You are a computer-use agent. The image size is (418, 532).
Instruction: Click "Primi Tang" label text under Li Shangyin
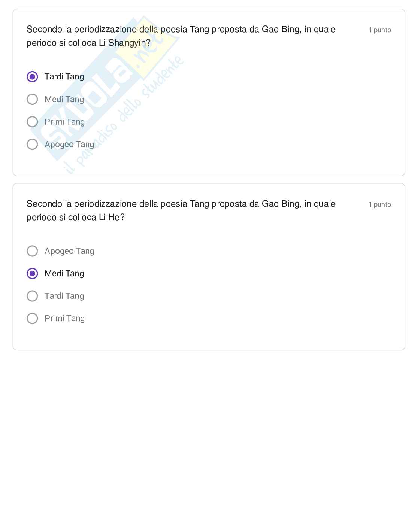click(64, 122)
